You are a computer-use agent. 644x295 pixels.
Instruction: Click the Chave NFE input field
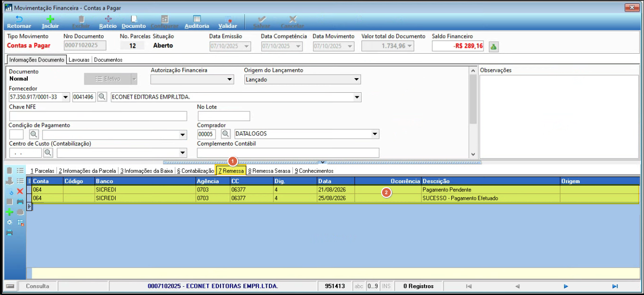[x=98, y=116]
